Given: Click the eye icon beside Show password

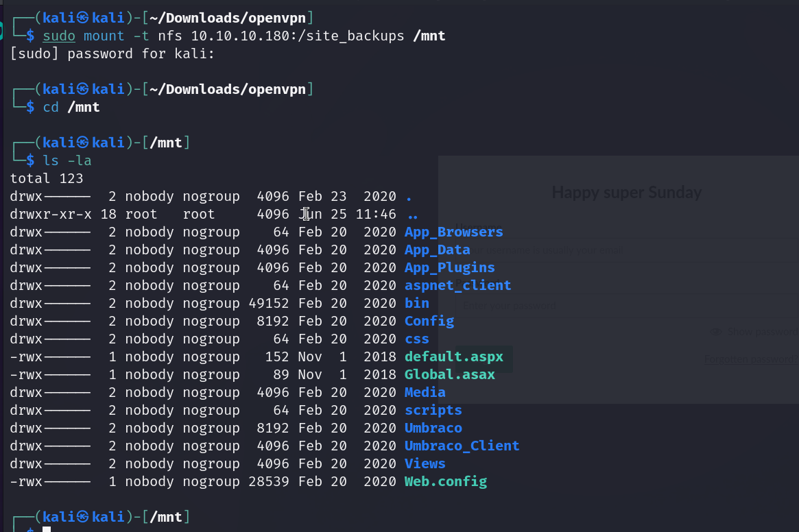Looking at the screenshot, I should point(716,332).
